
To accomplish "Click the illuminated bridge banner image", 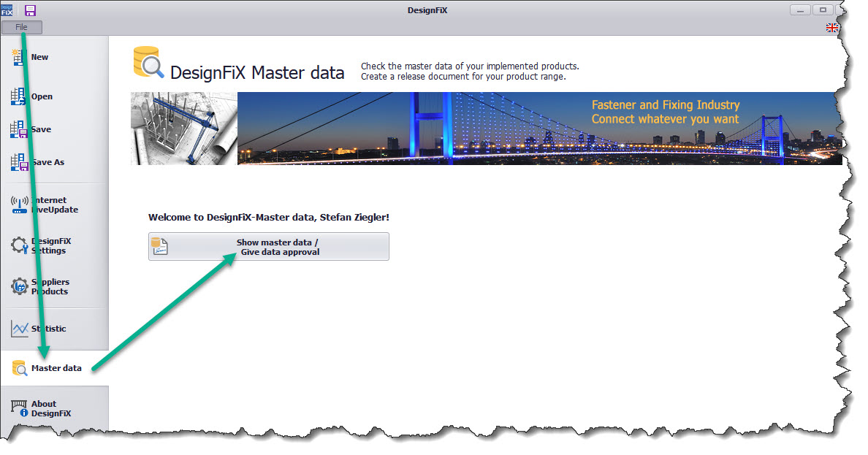I will 540,129.
